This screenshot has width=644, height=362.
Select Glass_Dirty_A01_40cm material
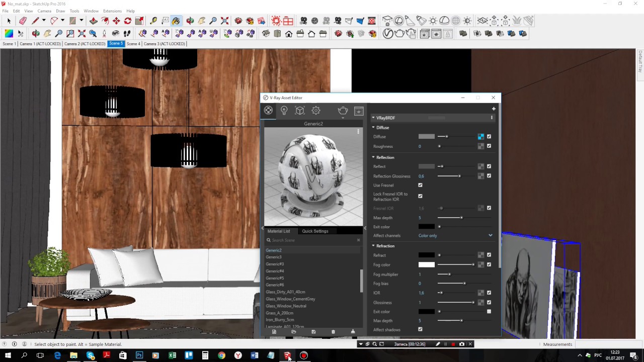(x=285, y=292)
